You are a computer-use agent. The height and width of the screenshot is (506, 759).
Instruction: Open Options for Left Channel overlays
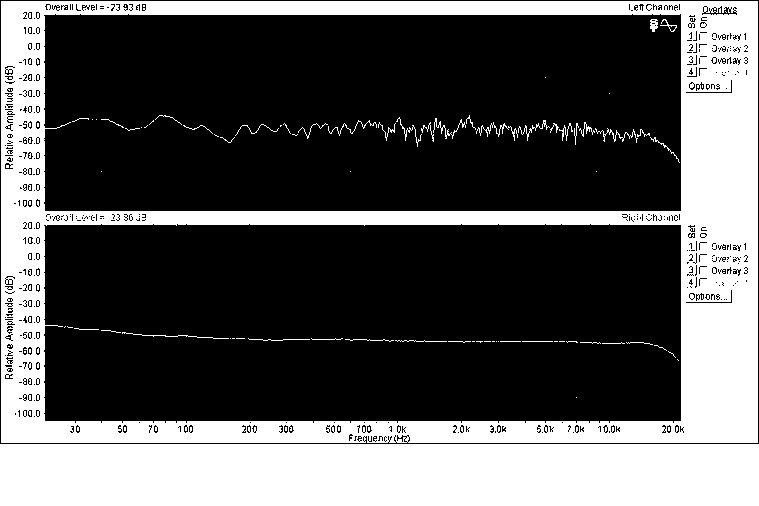[709, 86]
